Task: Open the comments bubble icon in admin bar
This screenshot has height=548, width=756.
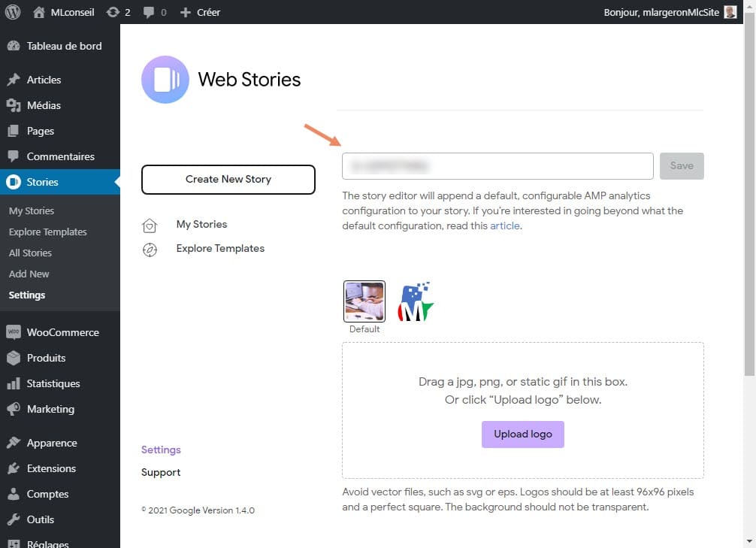Action: pyautogui.click(x=149, y=12)
